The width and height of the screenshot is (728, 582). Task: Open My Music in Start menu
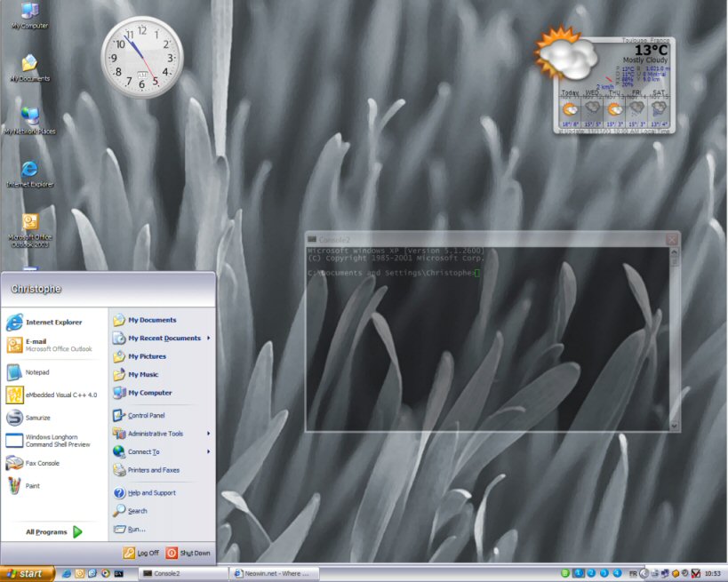pos(162,374)
